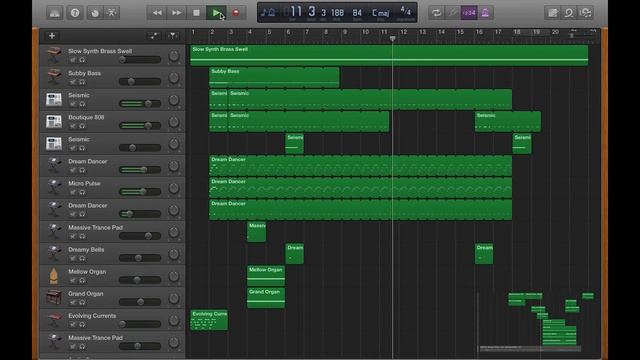Add a new track with the plus button
This screenshot has height=360, width=640.
coord(52,36)
